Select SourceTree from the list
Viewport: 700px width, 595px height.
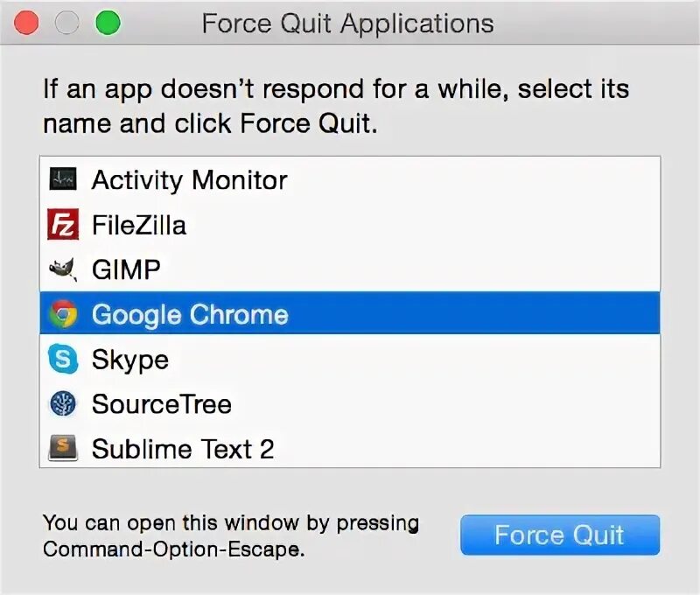click(x=162, y=403)
